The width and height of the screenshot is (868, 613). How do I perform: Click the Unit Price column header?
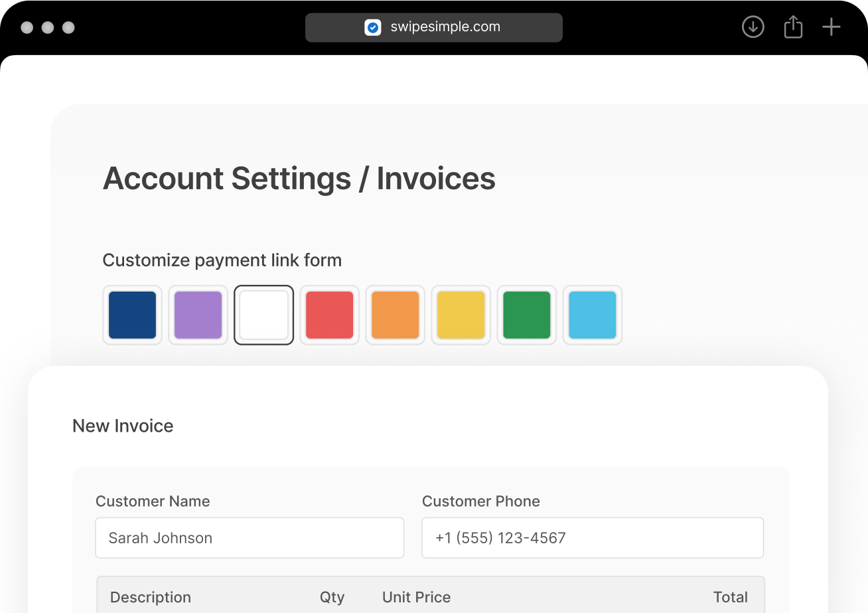(417, 597)
